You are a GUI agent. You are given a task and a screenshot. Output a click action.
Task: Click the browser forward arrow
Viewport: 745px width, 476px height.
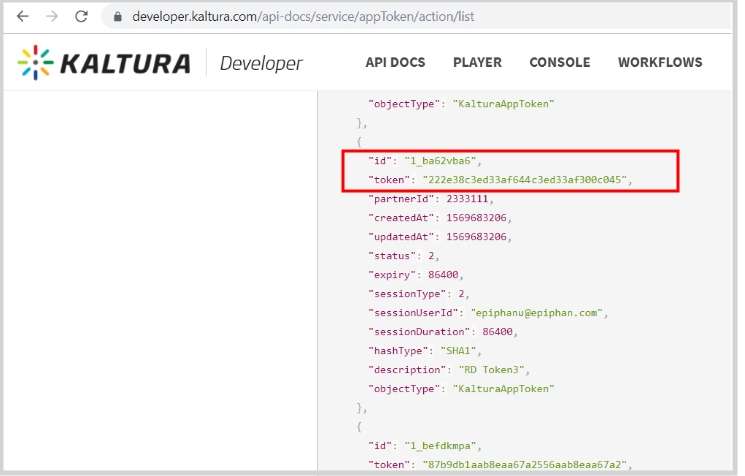pyautogui.click(x=52, y=17)
